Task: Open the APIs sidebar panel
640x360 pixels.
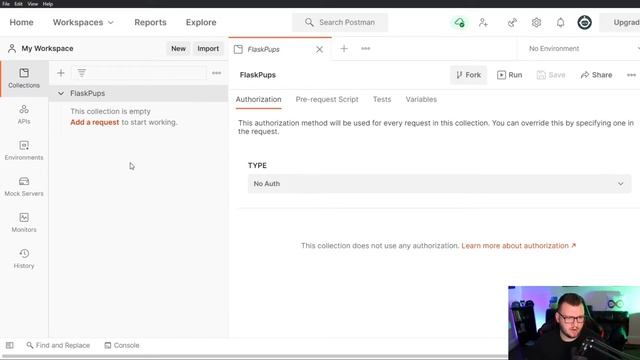Action: [x=24, y=115]
